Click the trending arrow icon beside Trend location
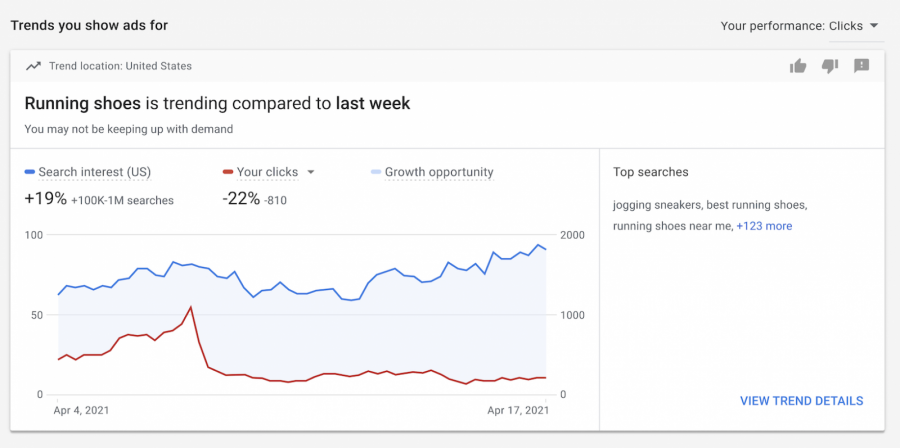Screen dimensions: 900x448 click(x=33, y=66)
